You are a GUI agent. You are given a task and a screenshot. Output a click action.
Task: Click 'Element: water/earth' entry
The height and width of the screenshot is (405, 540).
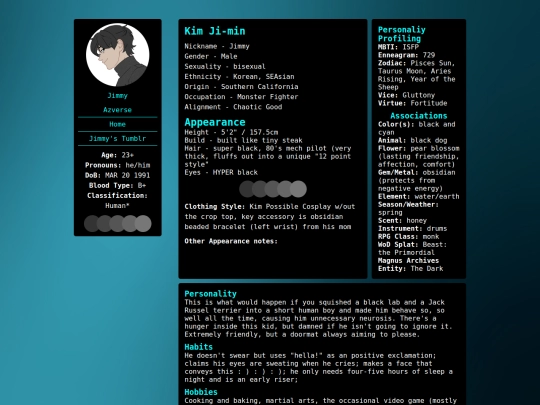click(418, 197)
